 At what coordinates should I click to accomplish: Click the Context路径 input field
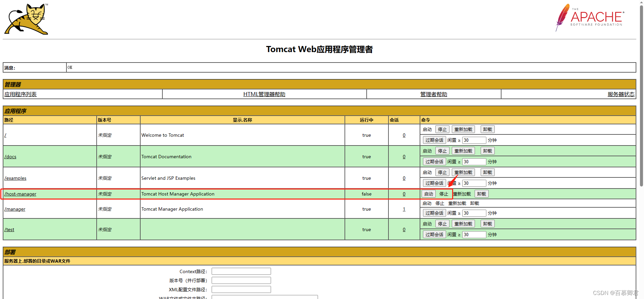coord(241,271)
